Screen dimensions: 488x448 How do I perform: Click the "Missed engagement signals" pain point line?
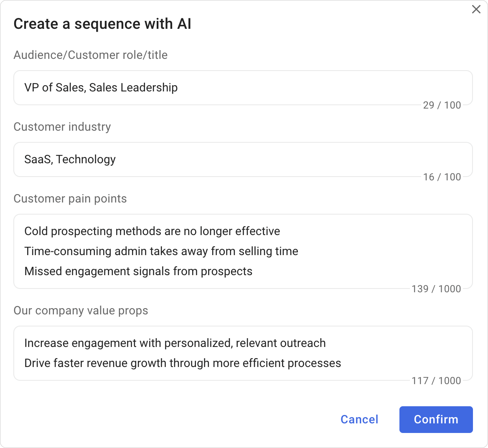coord(139,271)
